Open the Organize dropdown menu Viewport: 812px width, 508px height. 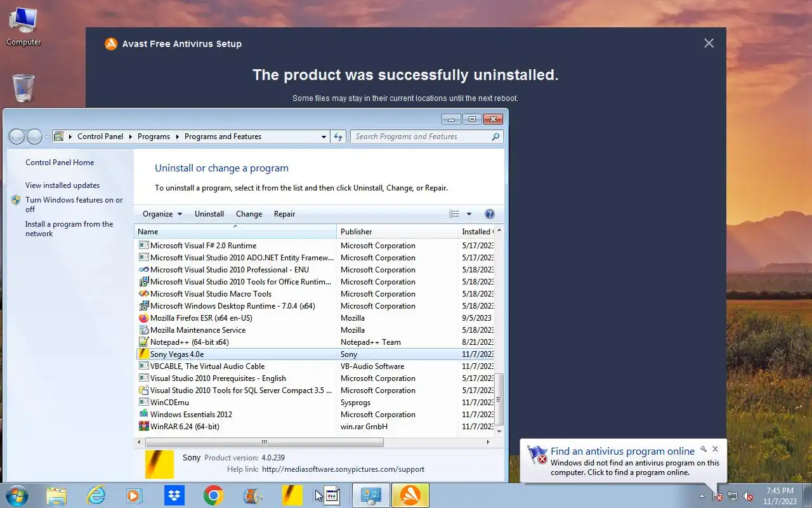coord(162,214)
